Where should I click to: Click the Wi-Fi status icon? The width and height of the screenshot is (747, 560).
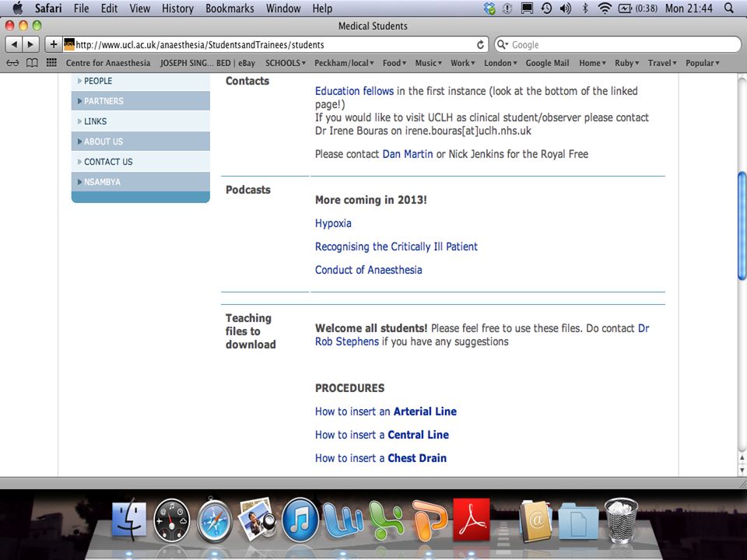[605, 8]
